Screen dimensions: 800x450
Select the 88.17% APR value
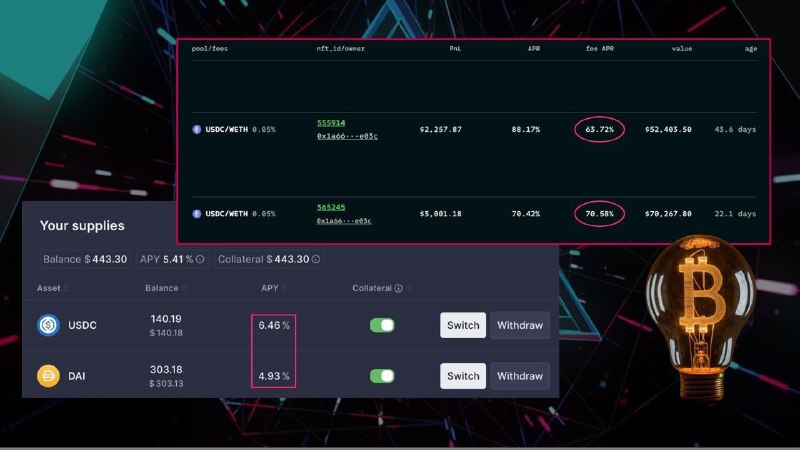coord(526,130)
